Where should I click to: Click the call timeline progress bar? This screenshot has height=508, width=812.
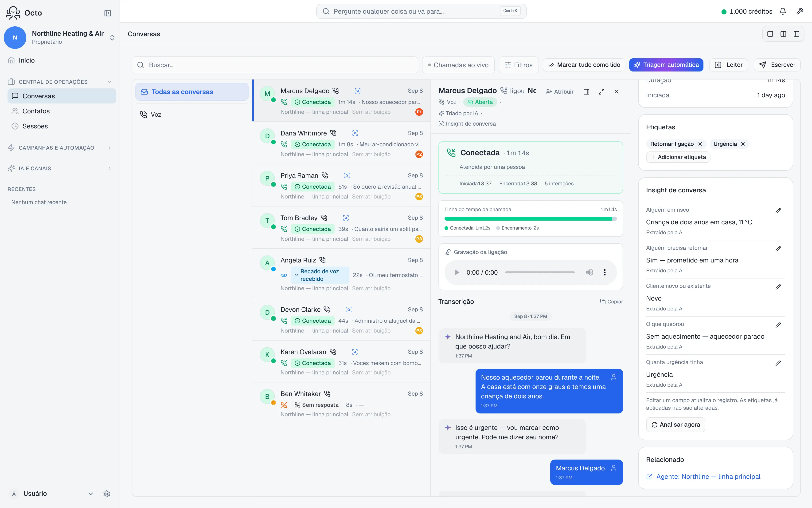(531, 219)
